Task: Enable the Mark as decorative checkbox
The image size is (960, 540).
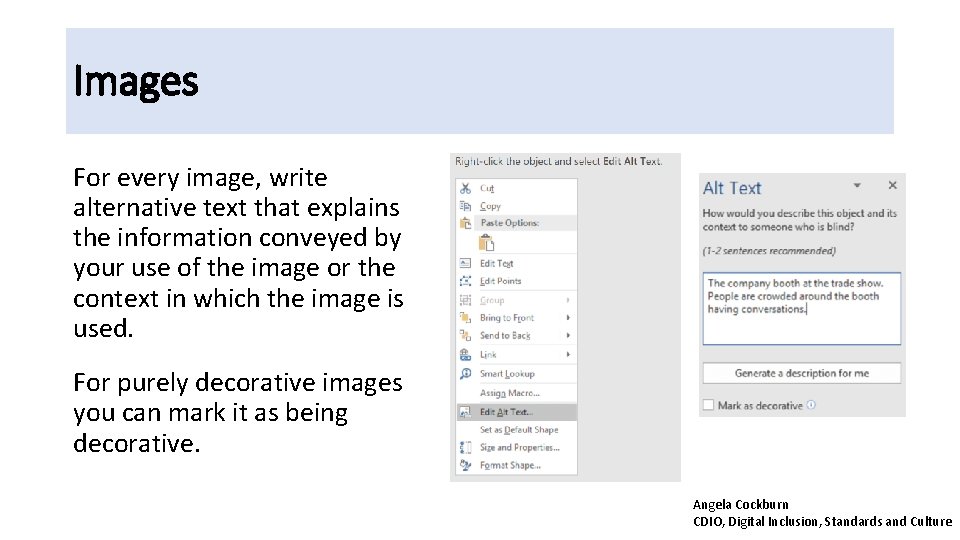Action: coord(708,405)
